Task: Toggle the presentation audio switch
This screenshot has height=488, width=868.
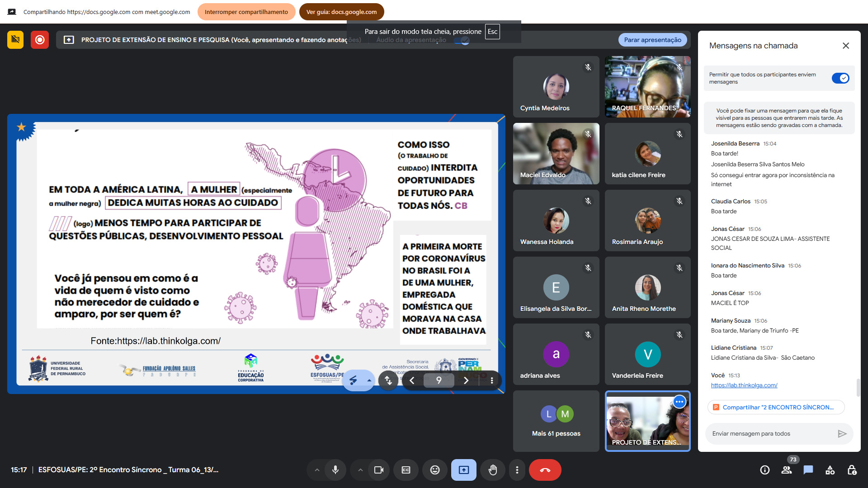Action: 462,41
